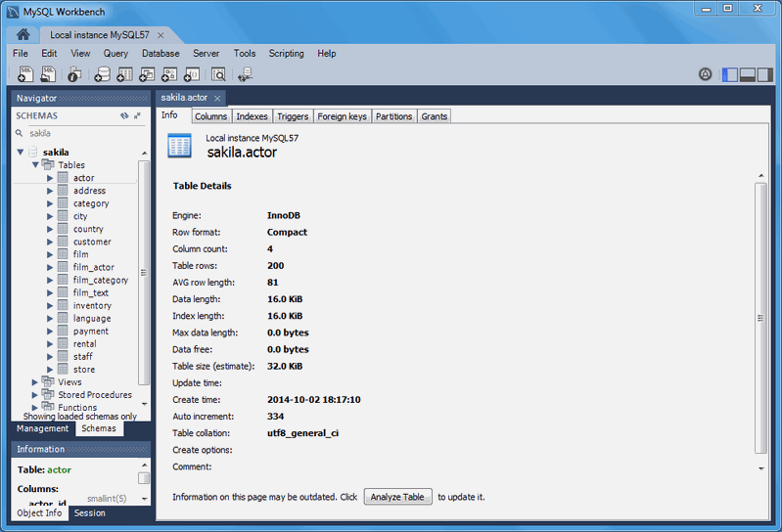Open the File menu
The image size is (782, 532).
tap(21, 54)
